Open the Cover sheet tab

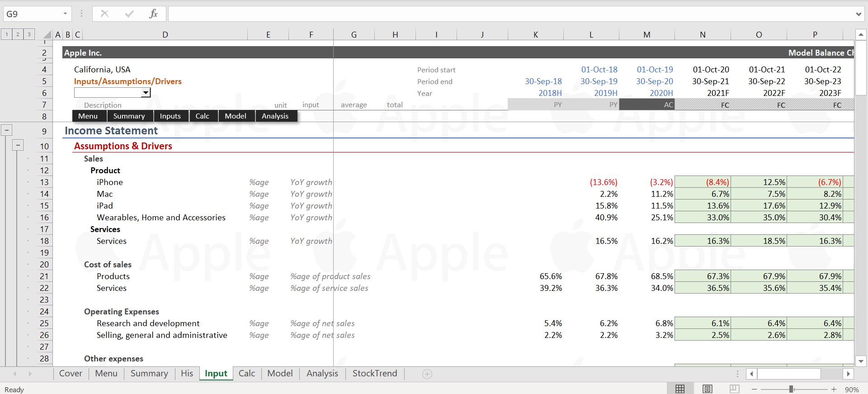71,373
